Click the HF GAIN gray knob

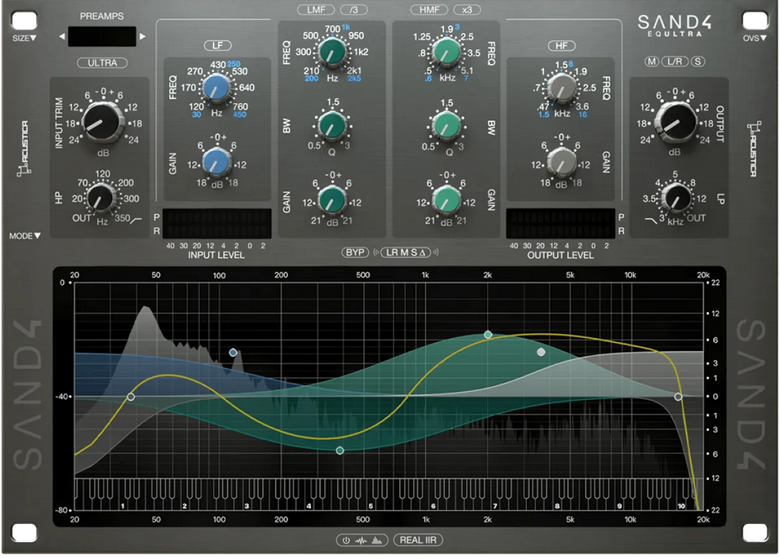point(561,162)
